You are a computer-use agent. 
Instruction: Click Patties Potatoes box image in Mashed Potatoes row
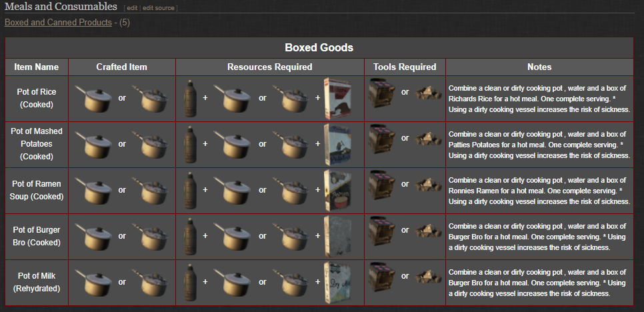pyautogui.click(x=337, y=145)
